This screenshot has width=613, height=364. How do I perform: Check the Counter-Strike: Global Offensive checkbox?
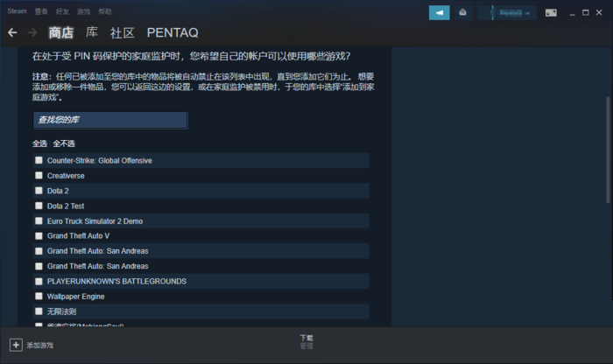[39, 160]
